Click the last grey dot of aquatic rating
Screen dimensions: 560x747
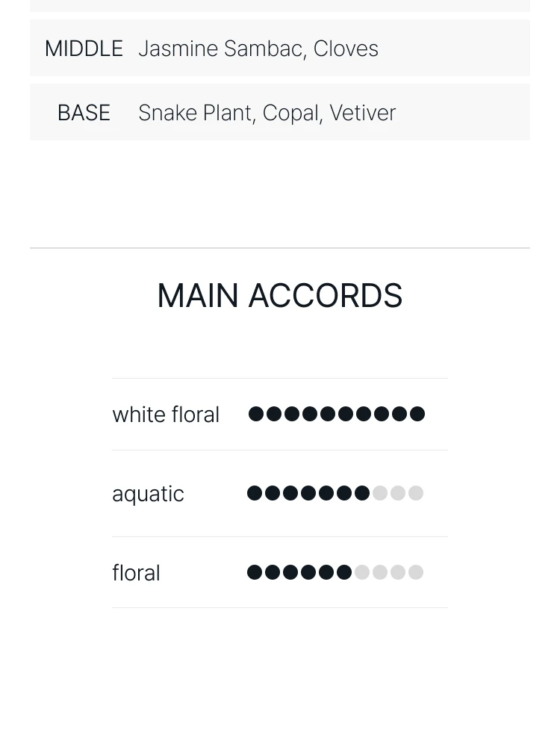(x=416, y=493)
